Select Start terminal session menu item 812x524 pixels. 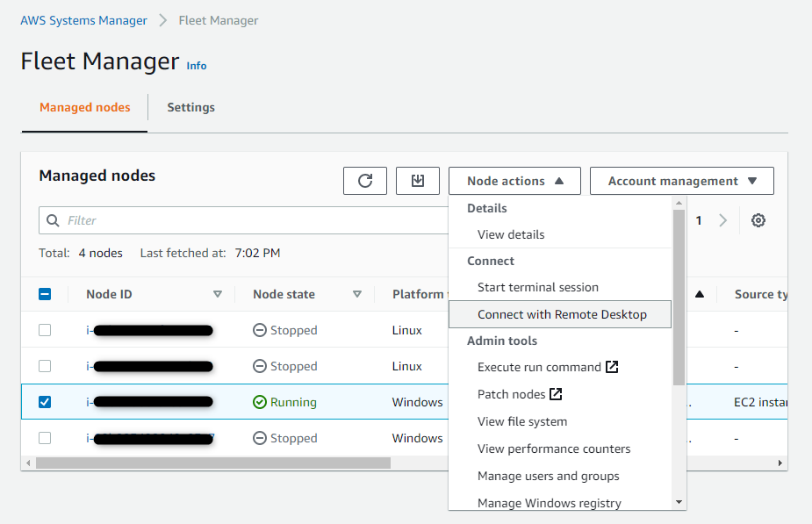click(560, 287)
